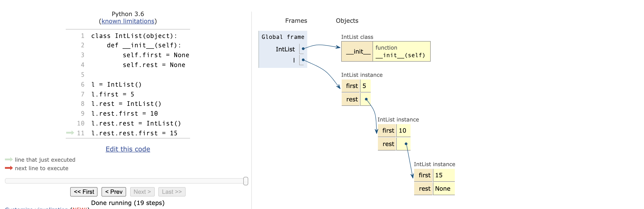Click the Python 3.6 heading
The height and width of the screenshot is (209, 644).
coord(128,14)
